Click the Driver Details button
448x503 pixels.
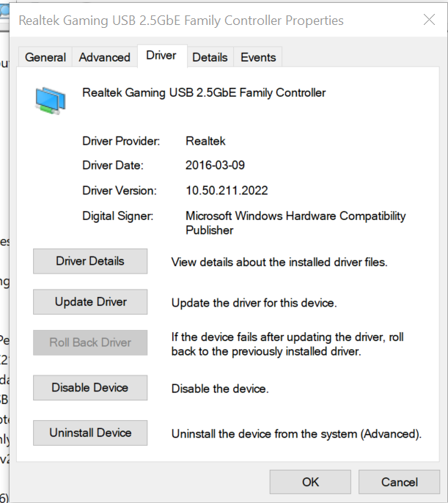(90, 261)
